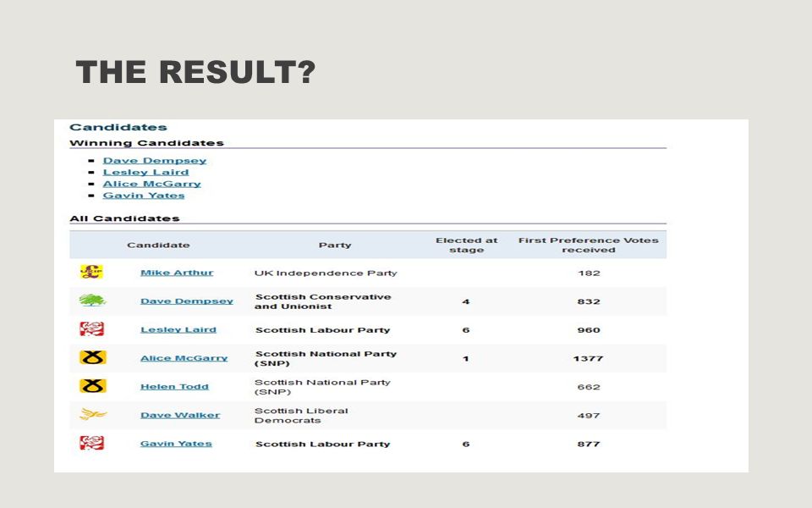Open Mike Arthur link in the table
Image resolution: width=812 pixels, height=508 pixels.
point(177,273)
